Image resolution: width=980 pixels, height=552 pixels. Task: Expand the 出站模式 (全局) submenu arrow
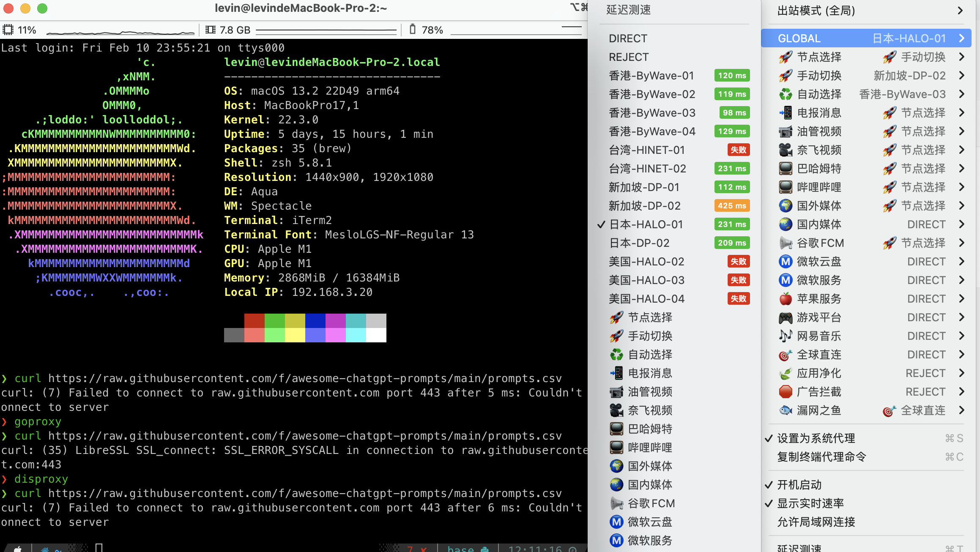(x=960, y=11)
